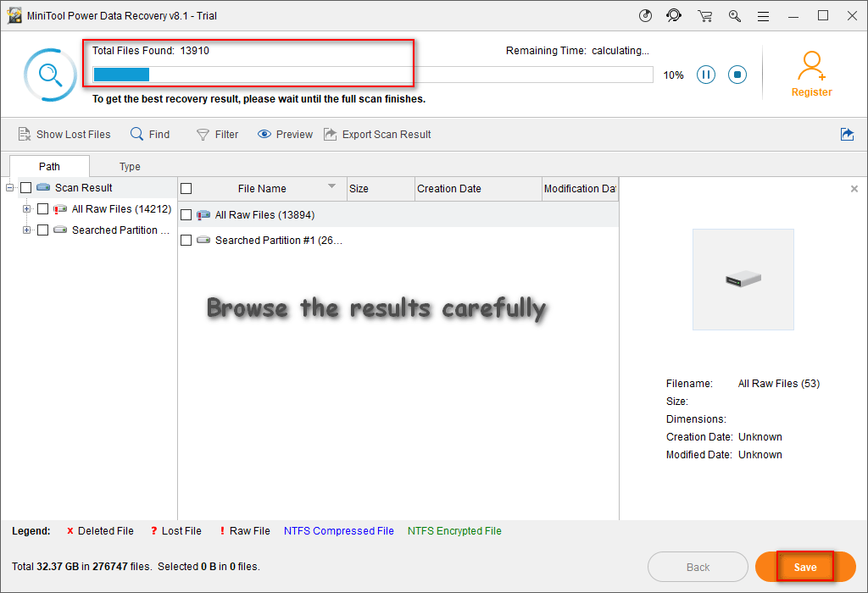Click Filename All Raw Files (53) value
868x593 pixels.
[778, 384]
